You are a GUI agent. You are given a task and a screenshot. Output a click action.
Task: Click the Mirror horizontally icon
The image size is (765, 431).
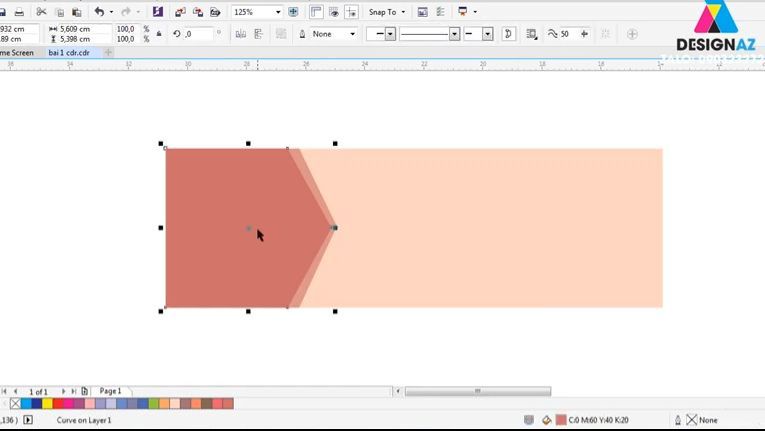[240, 34]
